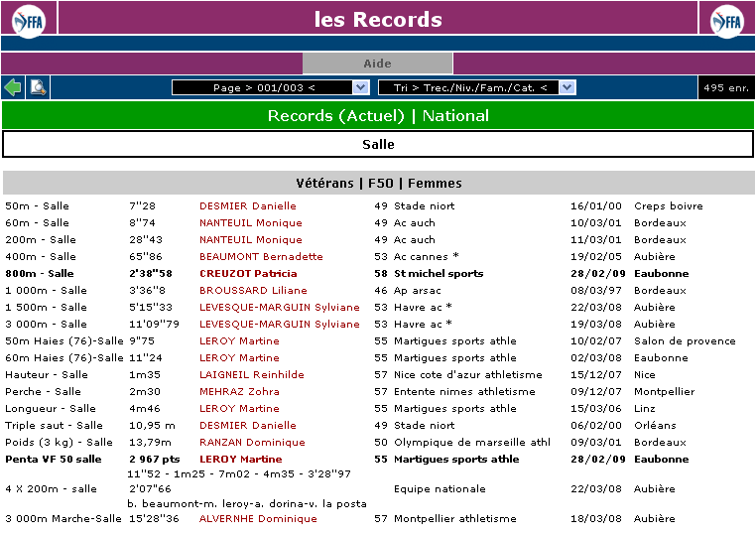This screenshot has height=537, width=756.
Task: Click the Hauteur - Salle event label
Action: click(47, 375)
